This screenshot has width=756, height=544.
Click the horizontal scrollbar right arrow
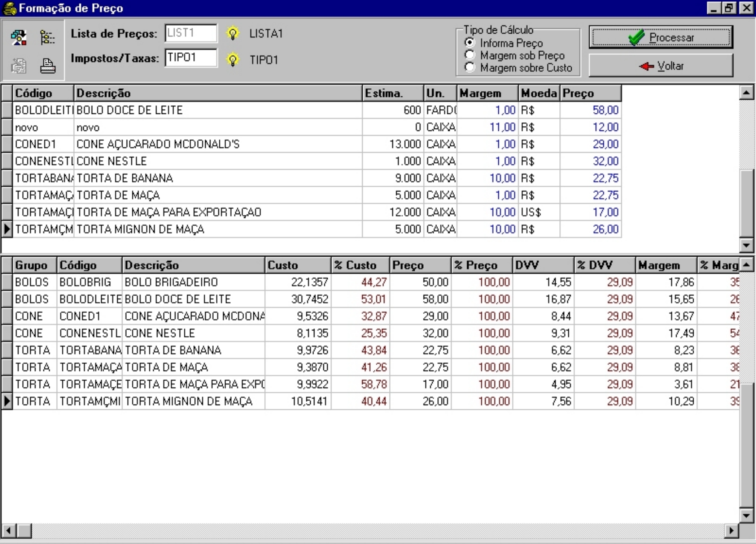[732, 531]
